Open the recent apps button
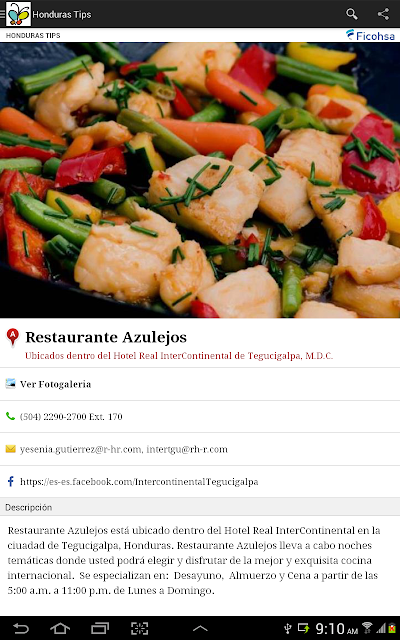400x640 pixels. pos(100,628)
